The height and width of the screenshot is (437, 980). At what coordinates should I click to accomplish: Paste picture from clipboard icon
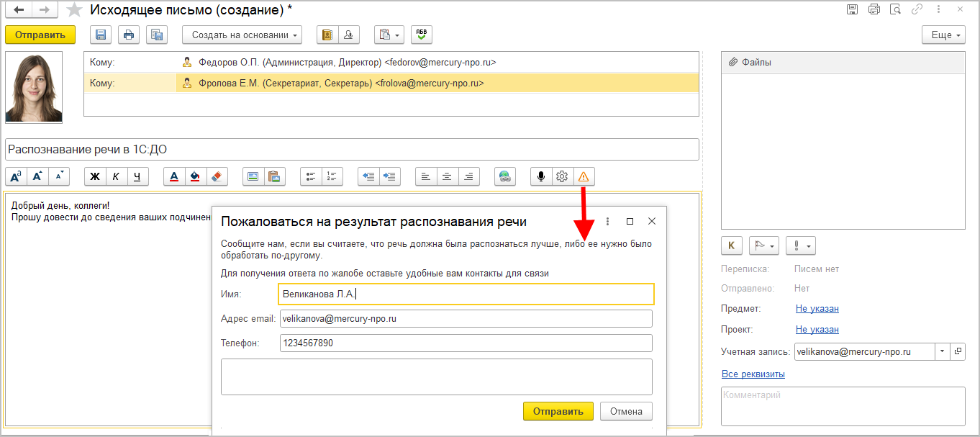click(275, 176)
